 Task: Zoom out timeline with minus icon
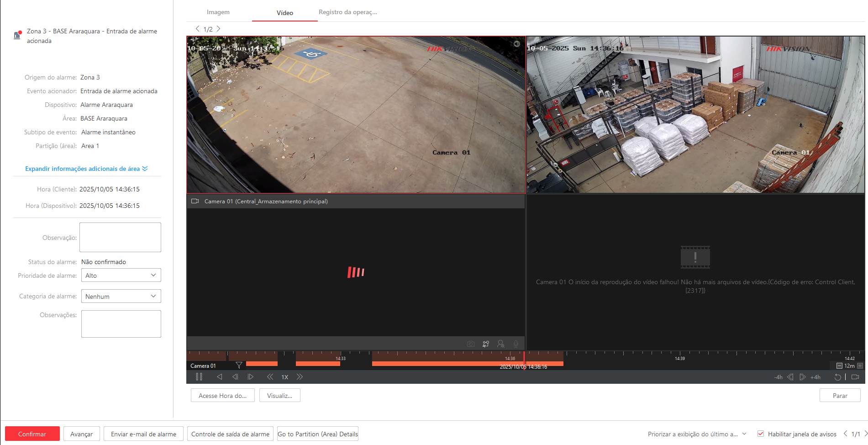tap(839, 366)
